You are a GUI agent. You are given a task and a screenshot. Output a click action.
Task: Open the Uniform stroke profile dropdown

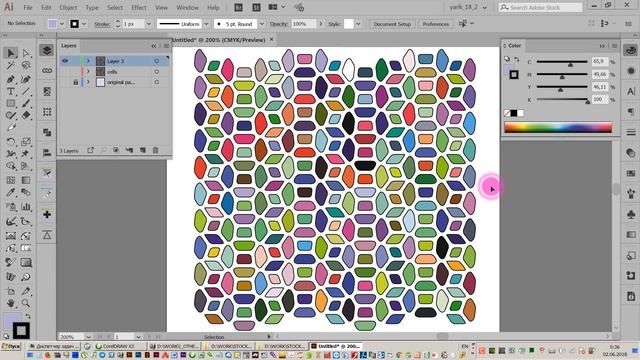tap(206, 24)
